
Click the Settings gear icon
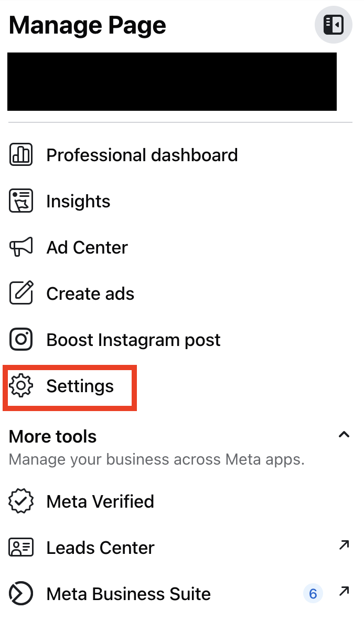[21, 386]
